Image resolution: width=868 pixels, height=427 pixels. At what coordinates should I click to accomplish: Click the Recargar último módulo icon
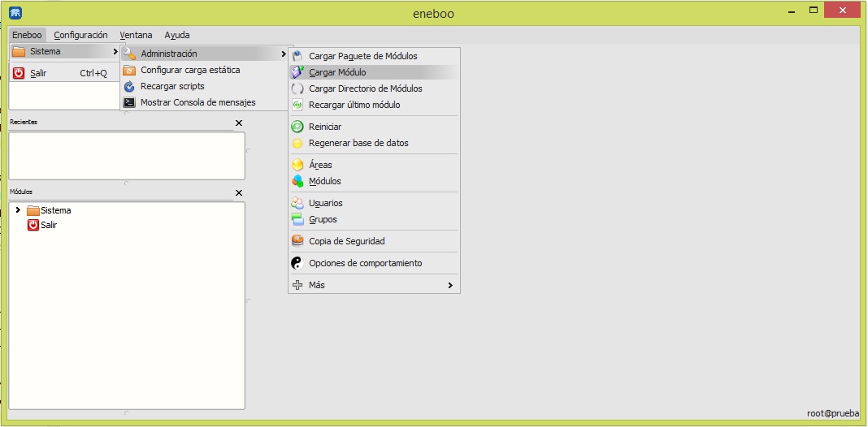(x=297, y=105)
